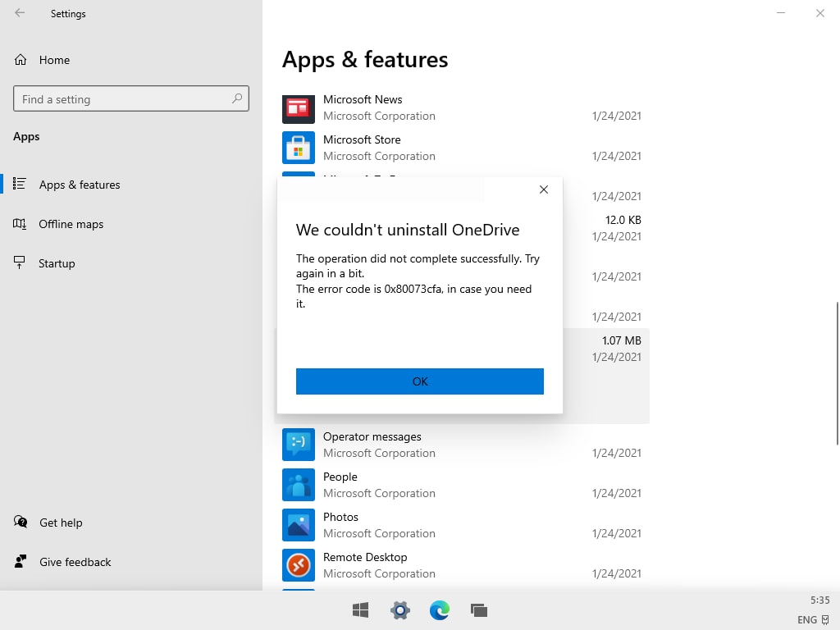Click the People app icon
The image size is (840, 630).
[x=299, y=485]
